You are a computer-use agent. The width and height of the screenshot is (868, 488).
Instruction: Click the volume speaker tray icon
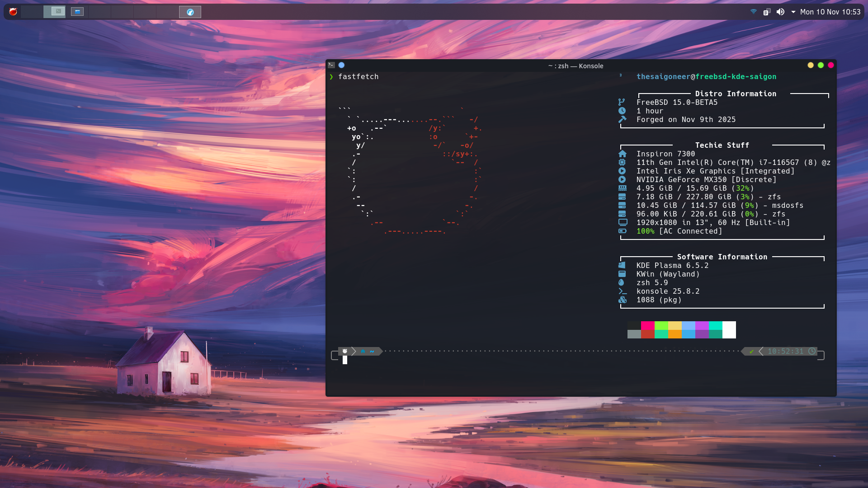[780, 12]
